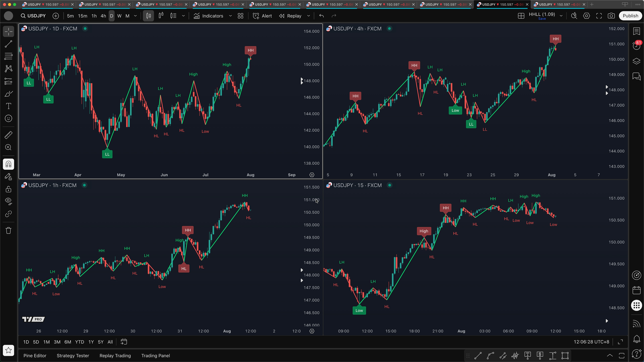Expand the timeframe interval dropdown
This screenshot has width=644, height=362.
point(136,16)
